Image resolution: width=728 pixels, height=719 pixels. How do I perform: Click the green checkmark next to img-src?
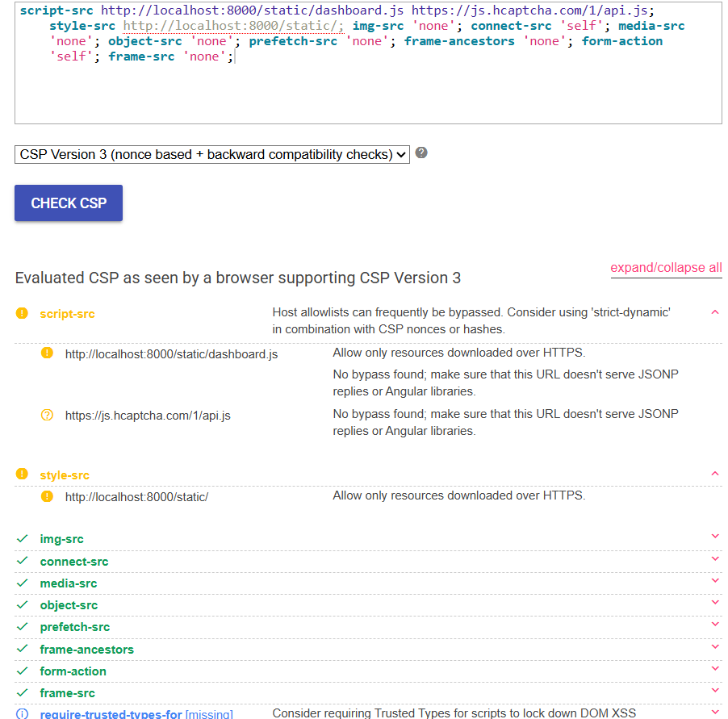point(22,538)
